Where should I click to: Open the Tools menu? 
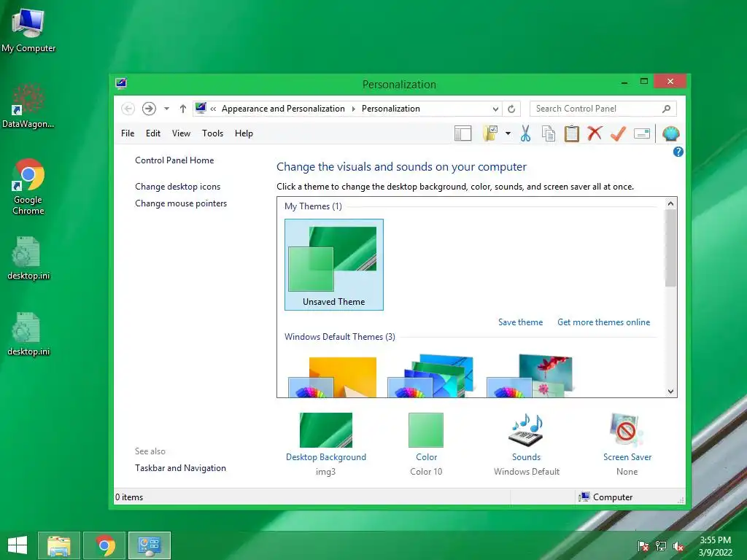212,133
